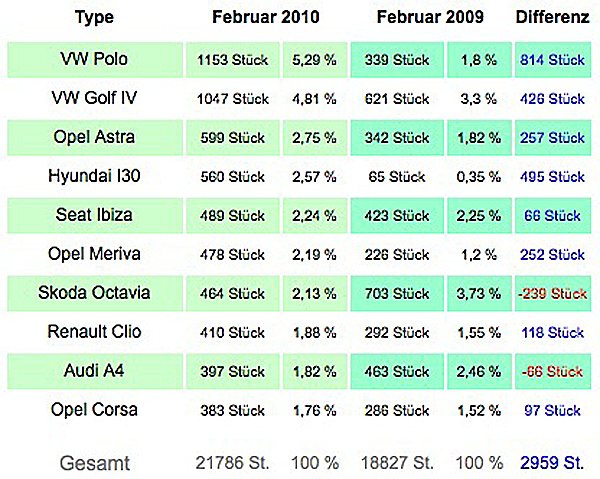Click the VW Polo model cell

[95, 60]
